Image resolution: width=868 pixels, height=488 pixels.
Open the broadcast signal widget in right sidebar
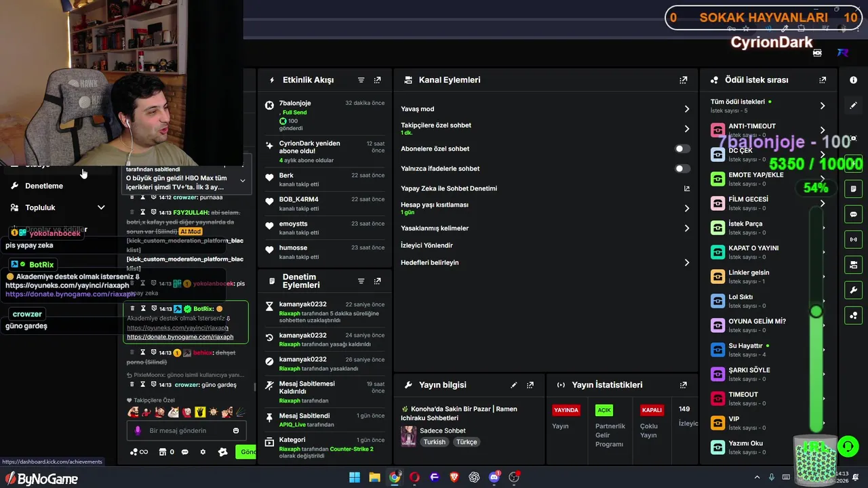click(854, 239)
